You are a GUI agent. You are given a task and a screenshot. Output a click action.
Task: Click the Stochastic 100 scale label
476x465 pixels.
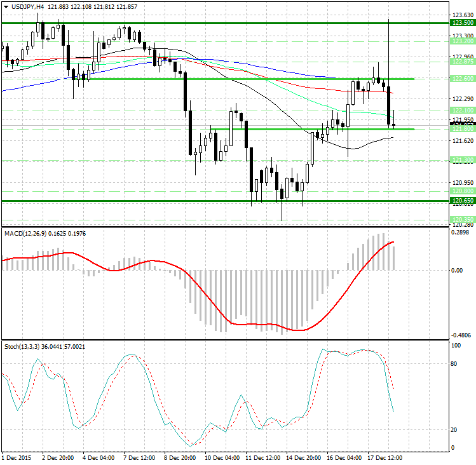(456, 346)
